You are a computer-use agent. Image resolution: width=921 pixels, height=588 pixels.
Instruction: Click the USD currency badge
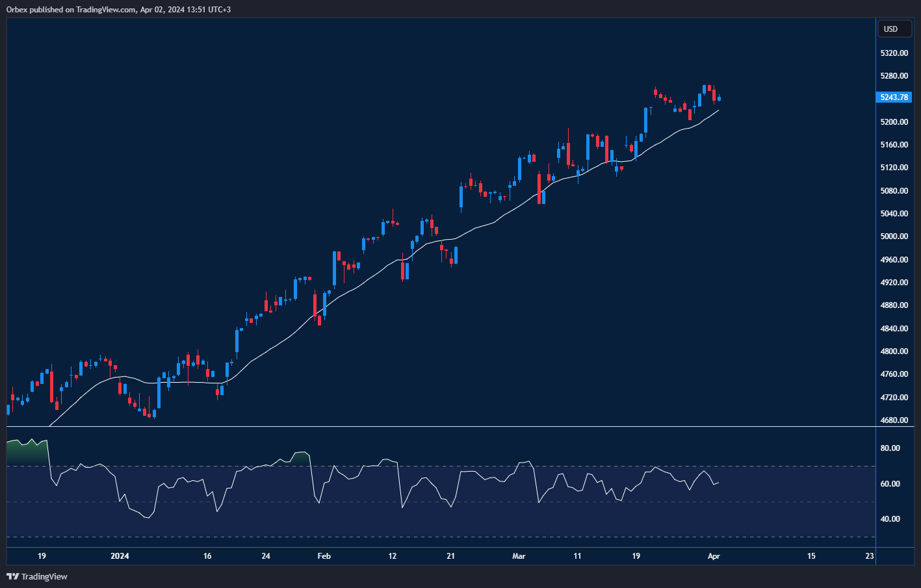894,29
